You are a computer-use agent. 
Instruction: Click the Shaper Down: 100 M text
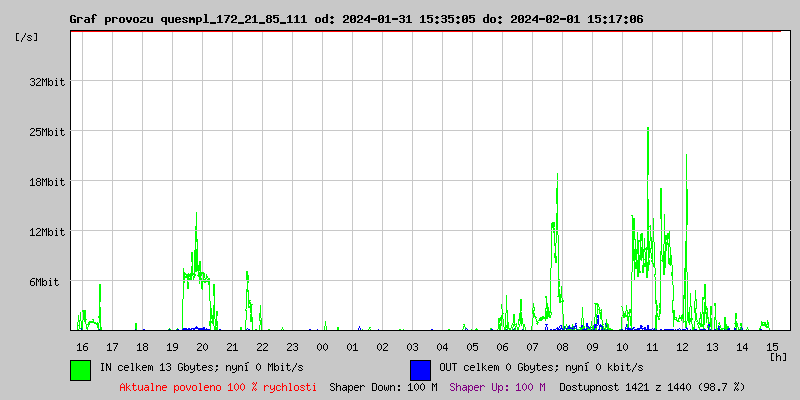[x=383, y=387]
